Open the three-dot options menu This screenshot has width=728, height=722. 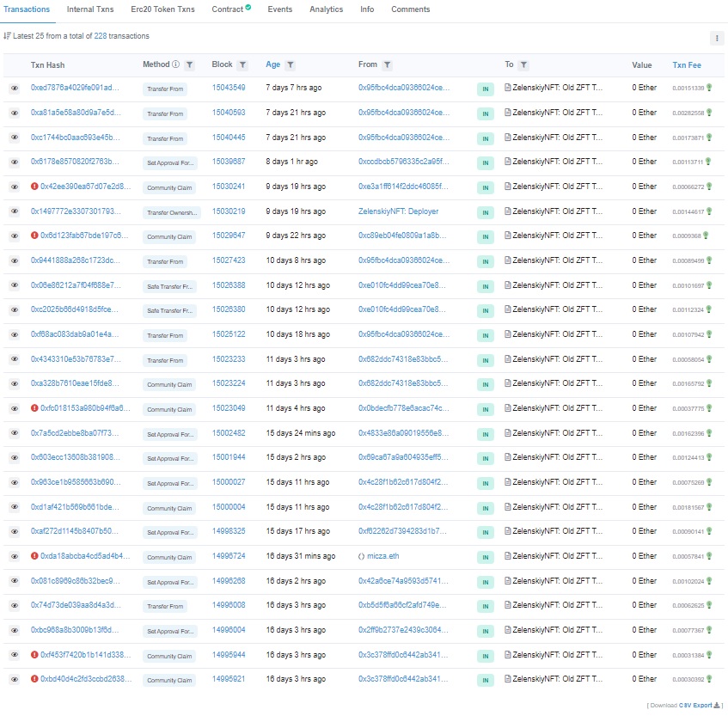[716, 38]
